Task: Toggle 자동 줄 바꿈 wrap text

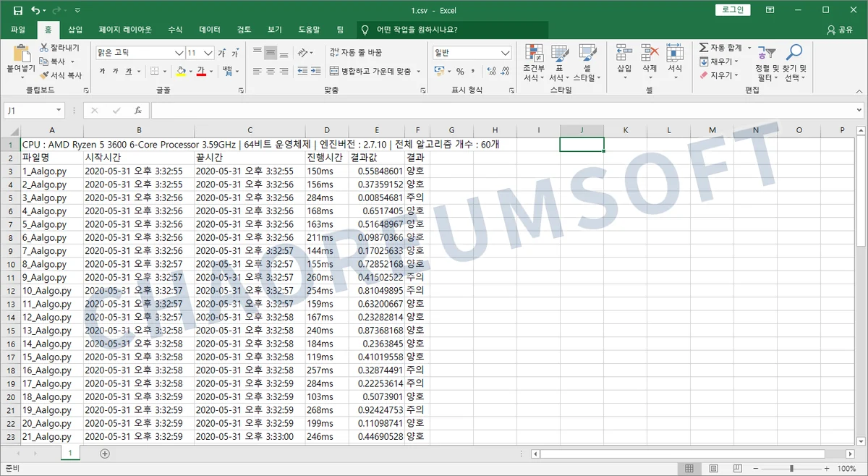Action: (356, 53)
